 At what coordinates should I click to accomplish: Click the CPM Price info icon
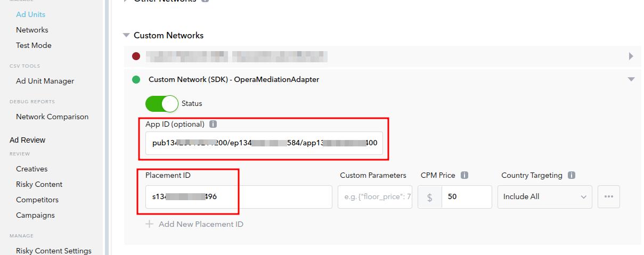(464, 176)
